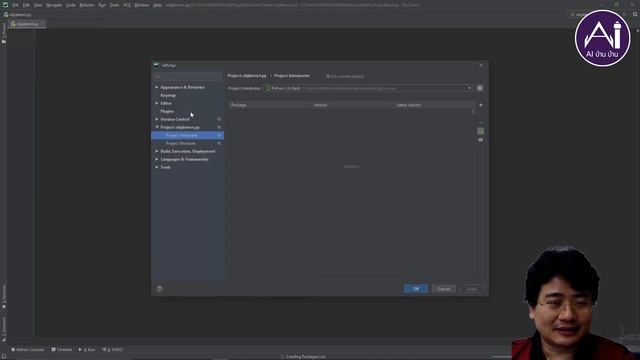This screenshot has height=360, width=640.
Task: Click the search magnifier icon at top right
Action: tap(635, 14)
